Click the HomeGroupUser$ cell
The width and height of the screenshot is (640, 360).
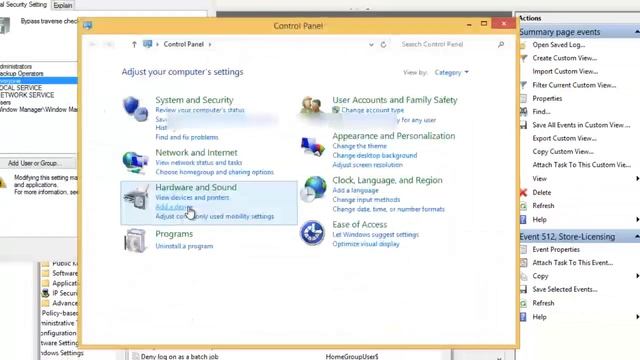(352, 357)
